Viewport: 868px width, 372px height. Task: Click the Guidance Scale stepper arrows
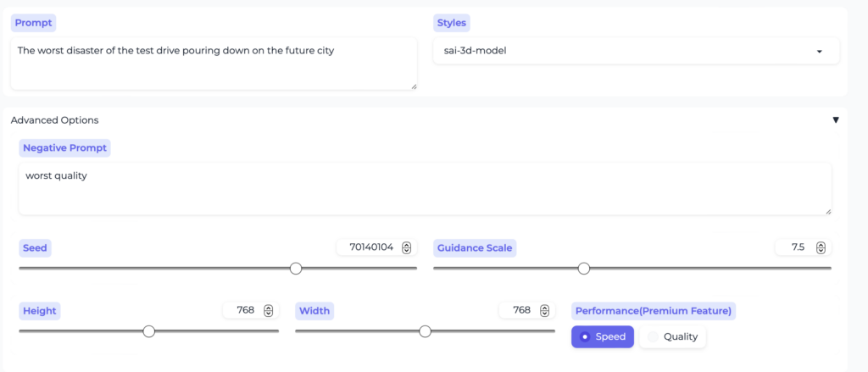(821, 247)
